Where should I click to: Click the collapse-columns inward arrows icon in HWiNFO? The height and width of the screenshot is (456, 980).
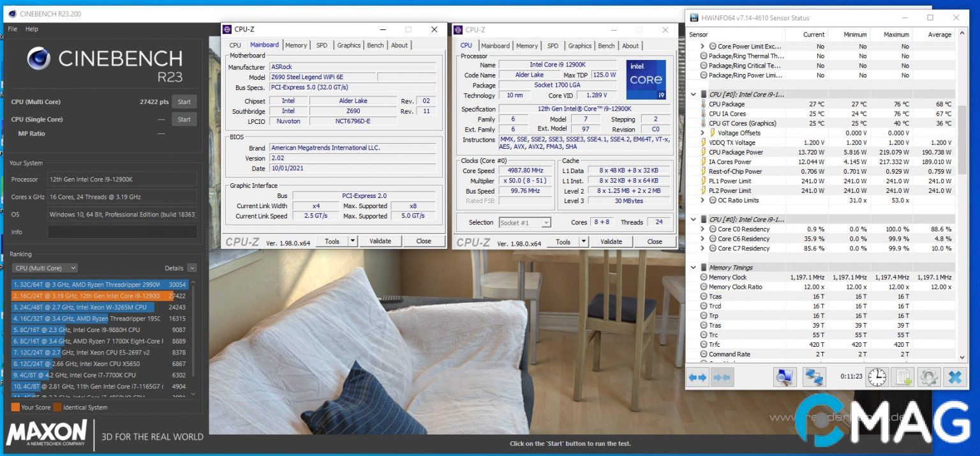tap(722, 377)
